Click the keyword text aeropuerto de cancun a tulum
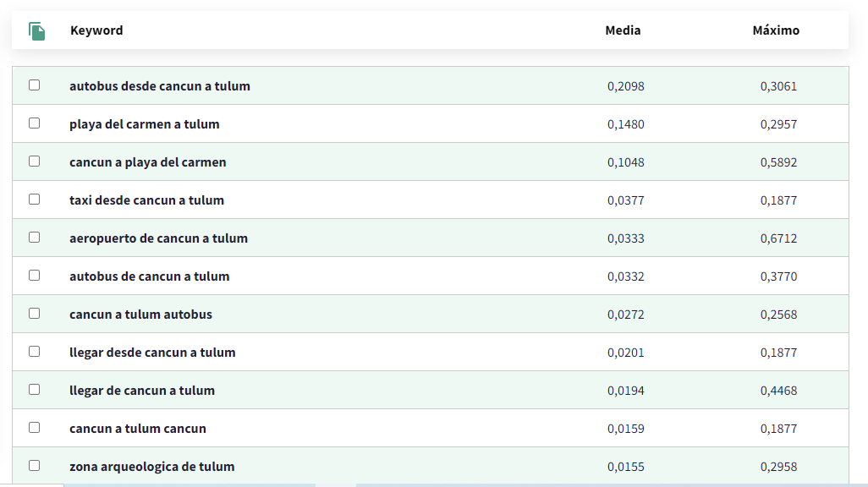 158,238
